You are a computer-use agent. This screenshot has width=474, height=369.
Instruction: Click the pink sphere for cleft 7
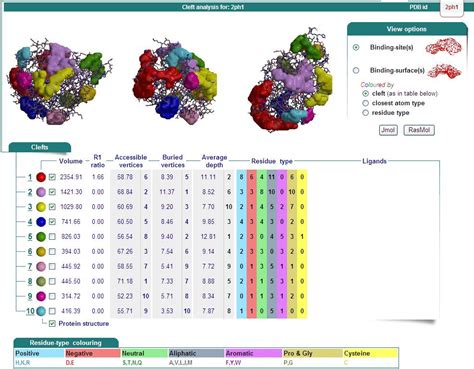[41, 266]
